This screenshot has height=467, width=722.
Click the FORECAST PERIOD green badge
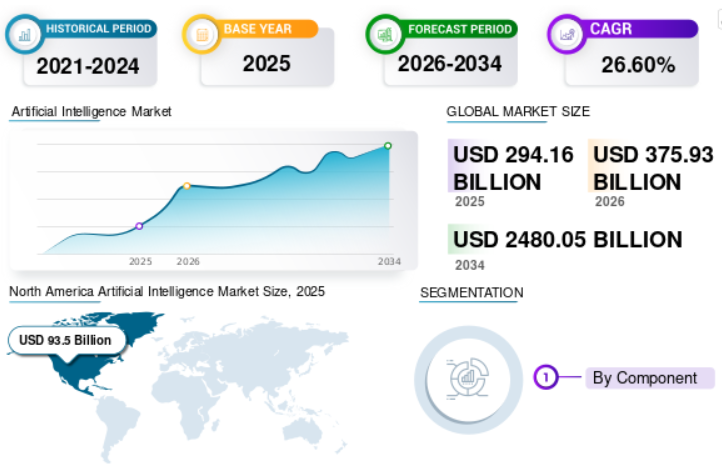tap(459, 29)
